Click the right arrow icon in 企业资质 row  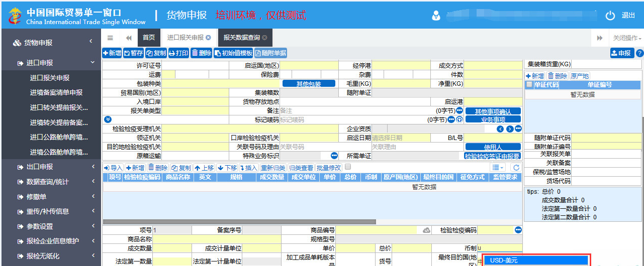509,129
